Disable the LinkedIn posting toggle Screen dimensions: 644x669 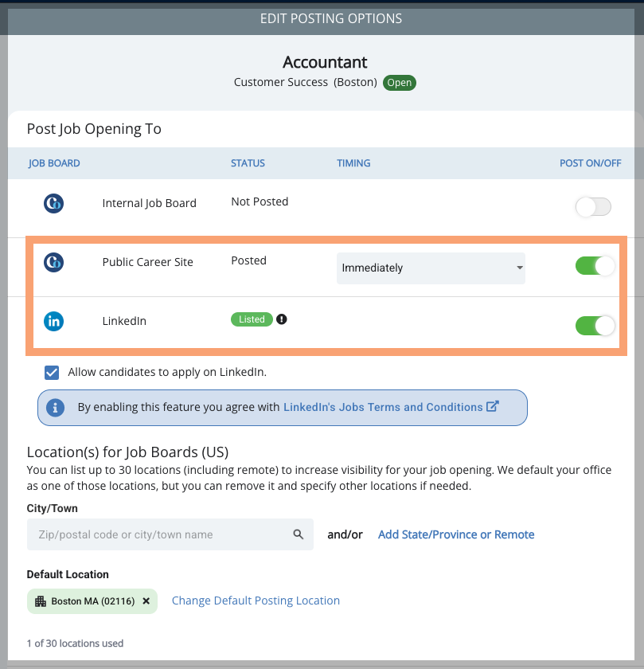tap(595, 326)
